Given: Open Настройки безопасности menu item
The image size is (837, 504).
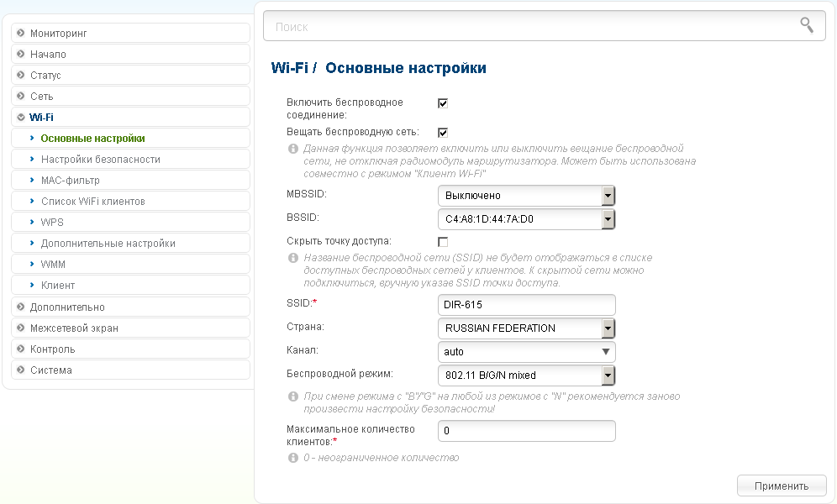Looking at the screenshot, I should coord(100,159).
